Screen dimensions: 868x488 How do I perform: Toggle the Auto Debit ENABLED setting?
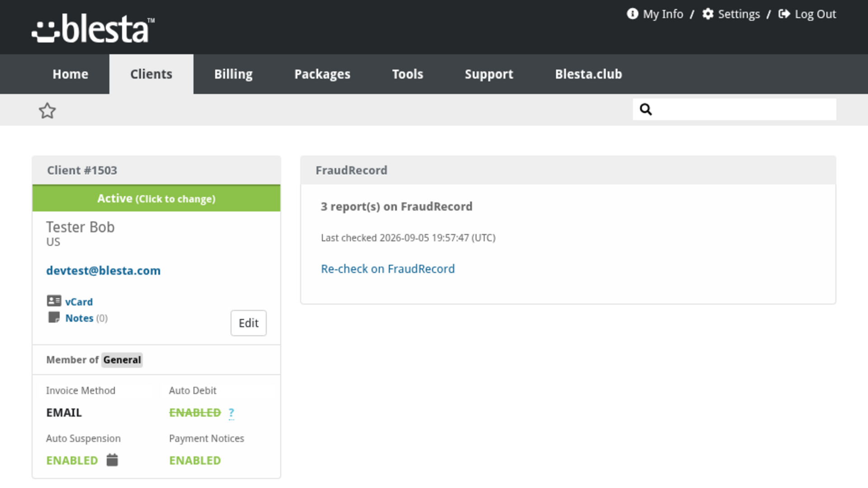click(x=195, y=413)
